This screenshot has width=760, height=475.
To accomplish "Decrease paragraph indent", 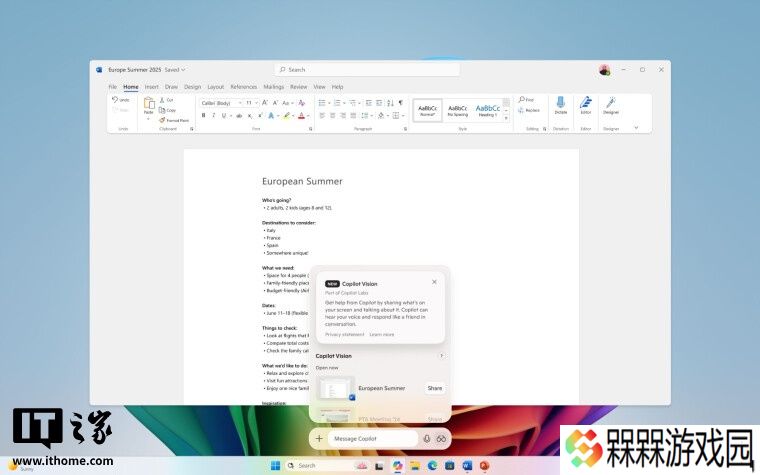I will tap(368, 103).
